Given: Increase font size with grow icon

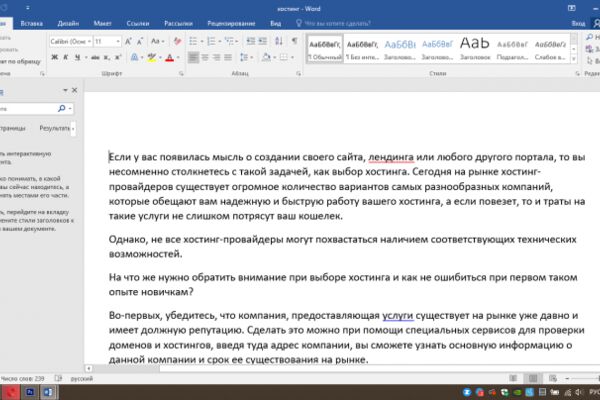Looking at the screenshot, I should click(x=129, y=41).
